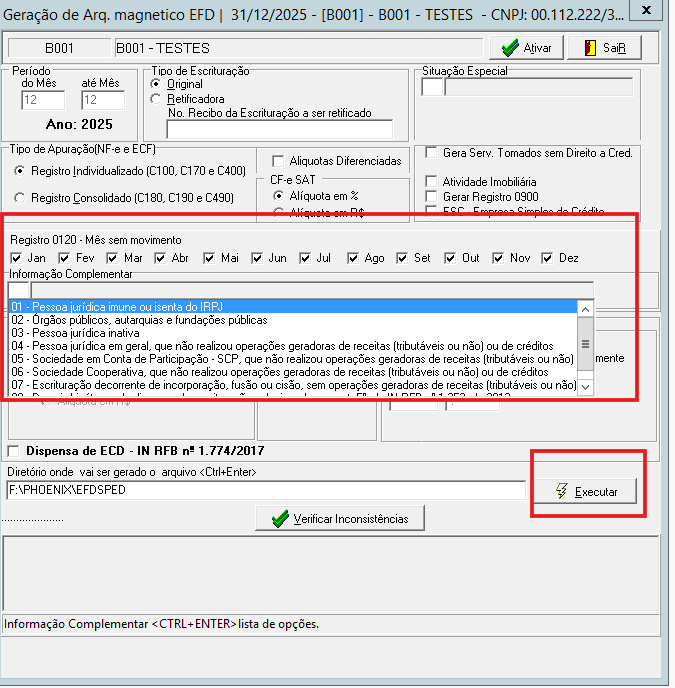Uncheck the Dez month checkbox
675x688 pixels.
click(547, 258)
